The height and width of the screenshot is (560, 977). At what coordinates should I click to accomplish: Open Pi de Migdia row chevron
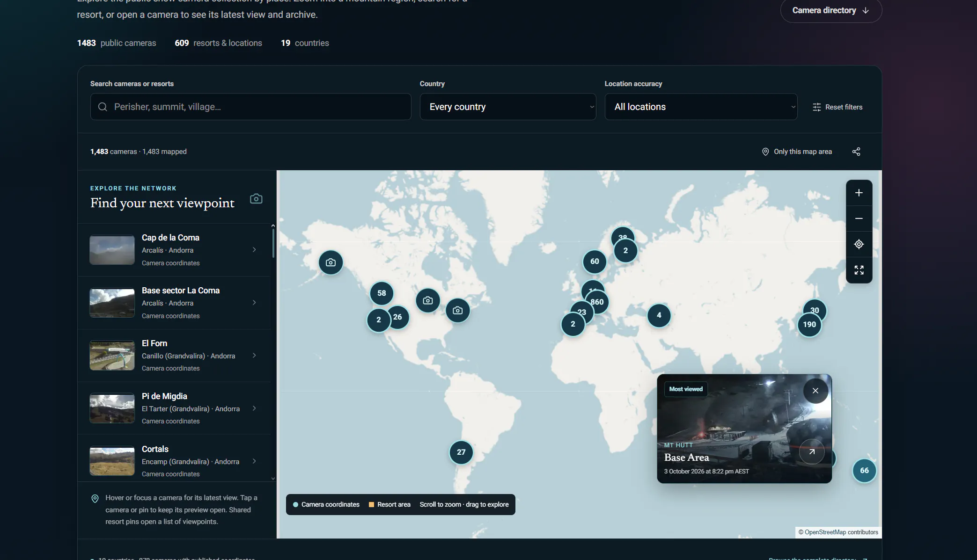[254, 408]
